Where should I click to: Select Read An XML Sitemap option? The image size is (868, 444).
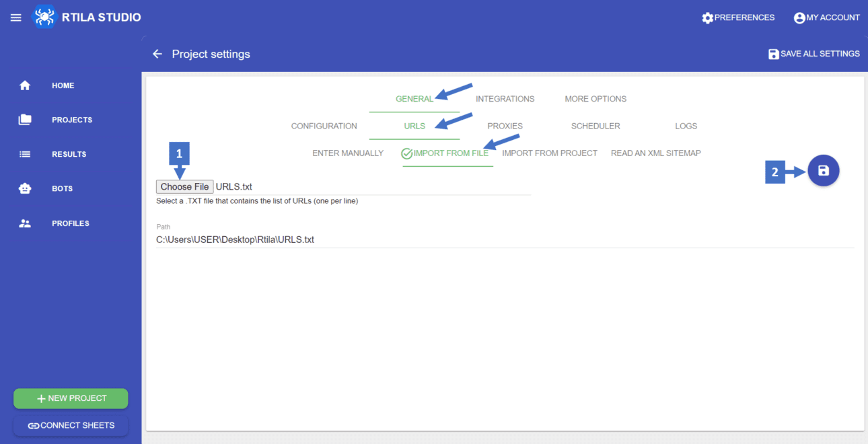click(656, 153)
